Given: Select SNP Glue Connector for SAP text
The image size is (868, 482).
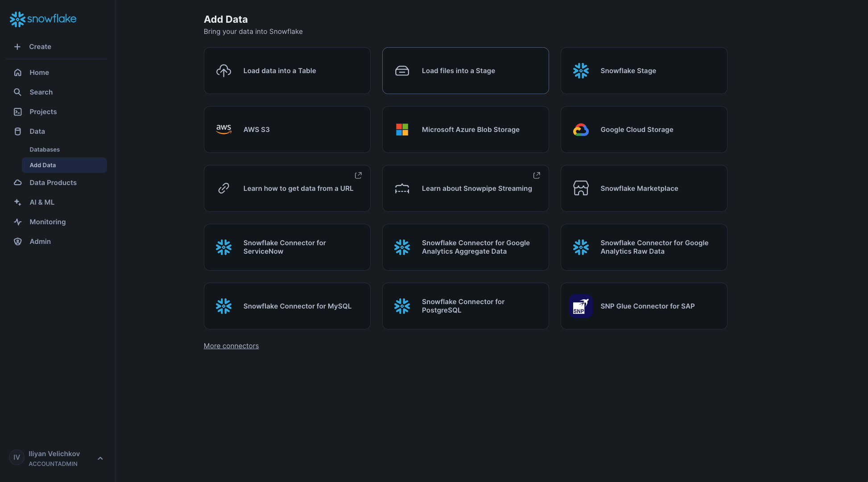Looking at the screenshot, I should (648, 306).
